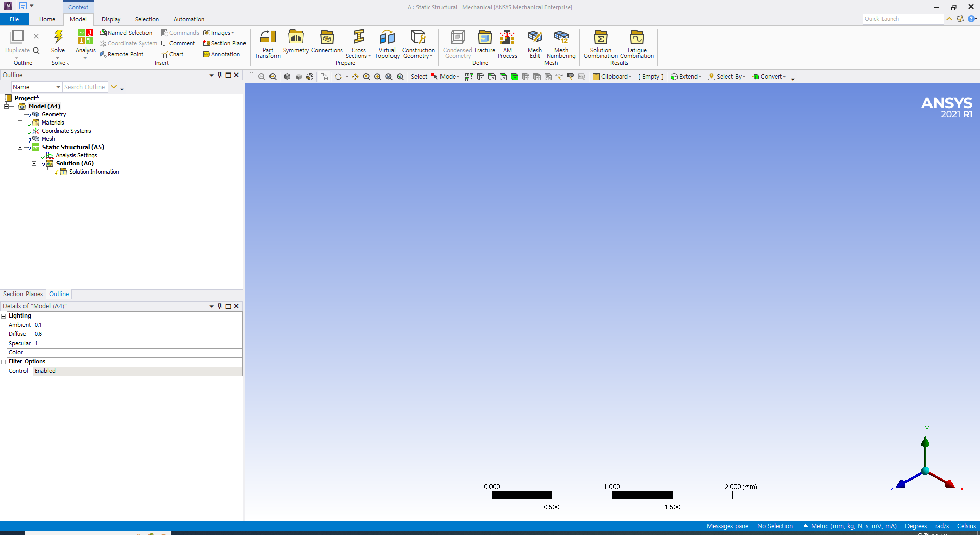
Task: Expand the Materials tree node
Action: coord(20,123)
